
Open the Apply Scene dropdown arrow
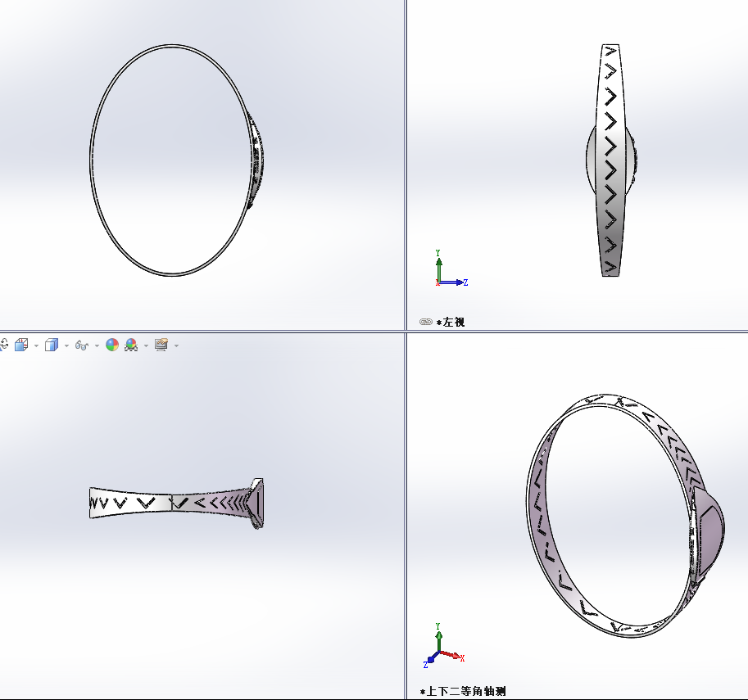click(x=146, y=345)
